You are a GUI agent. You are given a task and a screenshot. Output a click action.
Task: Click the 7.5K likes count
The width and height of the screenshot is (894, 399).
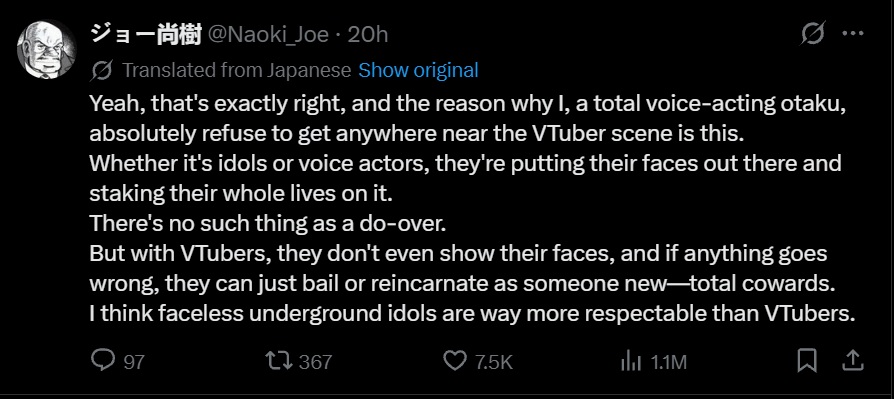pyautogui.click(x=494, y=362)
